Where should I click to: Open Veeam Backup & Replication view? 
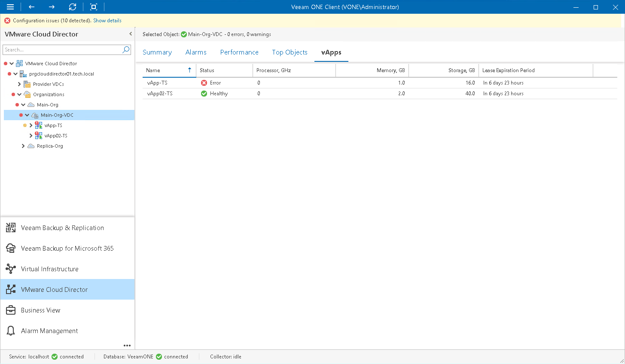(67, 228)
